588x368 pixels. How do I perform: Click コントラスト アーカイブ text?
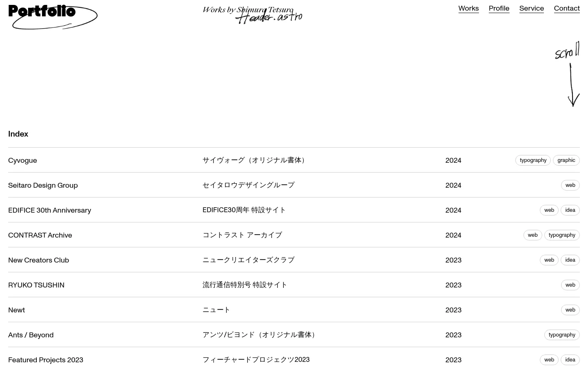point(242,235)
